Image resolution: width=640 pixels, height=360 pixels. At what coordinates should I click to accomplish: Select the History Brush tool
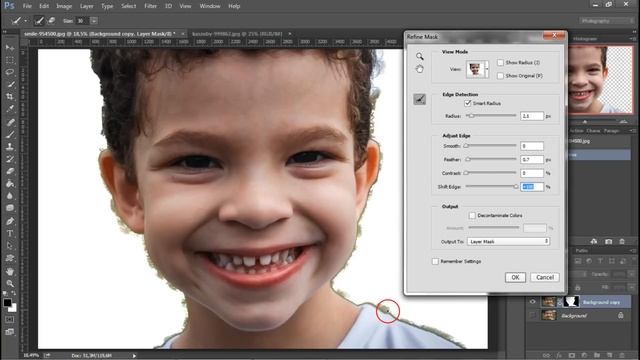[10, 159]
